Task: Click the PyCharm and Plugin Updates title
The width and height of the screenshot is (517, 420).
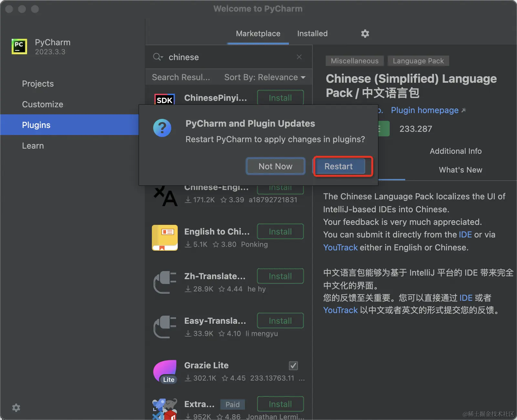Action: click(x=250, y=123)
